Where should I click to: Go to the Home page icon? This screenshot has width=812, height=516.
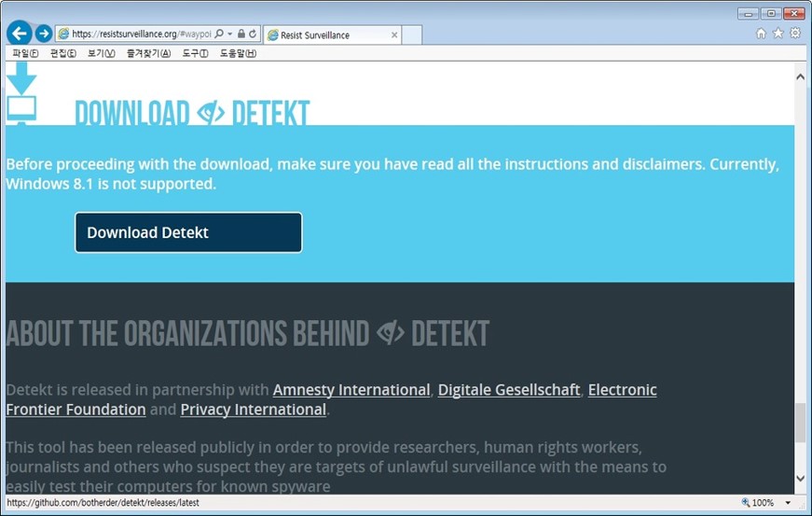pyautogui.click(x=761, y=34)
